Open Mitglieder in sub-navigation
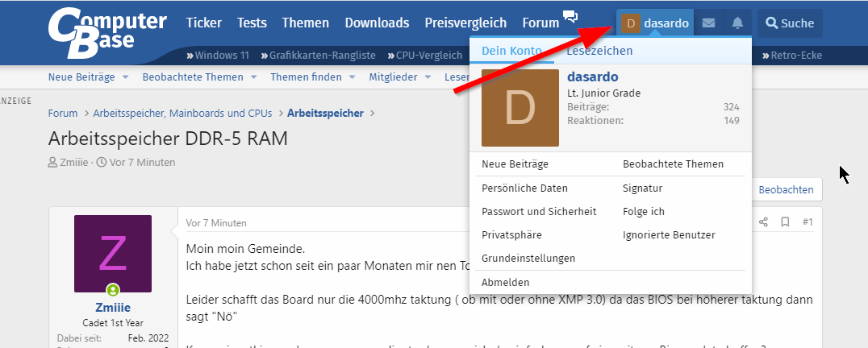Image resolution: width=868 pixels, height=348 pixels. pos(393,77)
